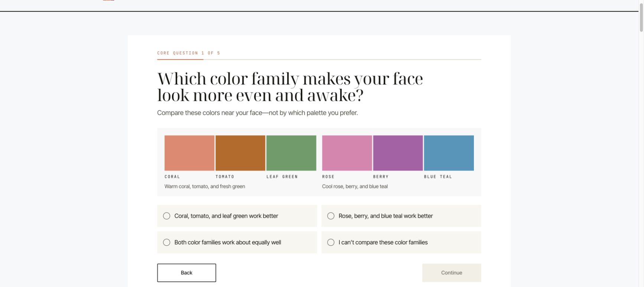
Task: Click the 'Warm coral, tomato, and fresh green' caption
Action: coord(205,187)
